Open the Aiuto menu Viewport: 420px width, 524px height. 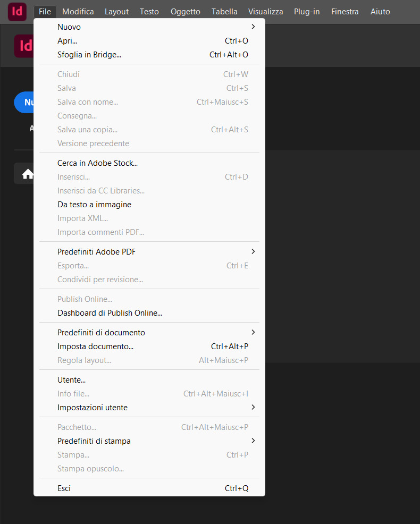380,12
